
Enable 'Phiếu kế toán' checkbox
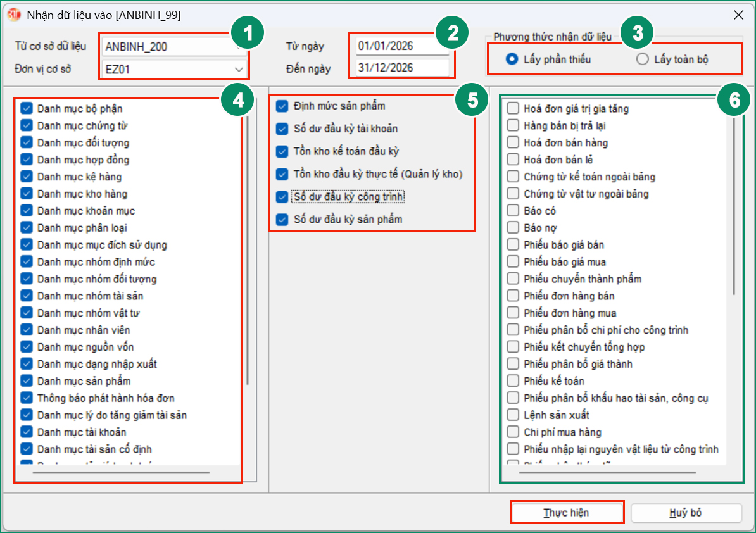(513, 381)
